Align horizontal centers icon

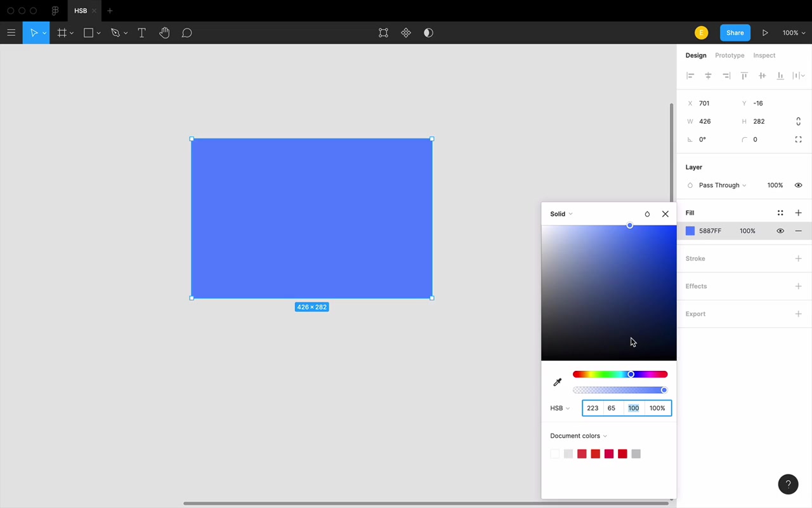(708, 76)
